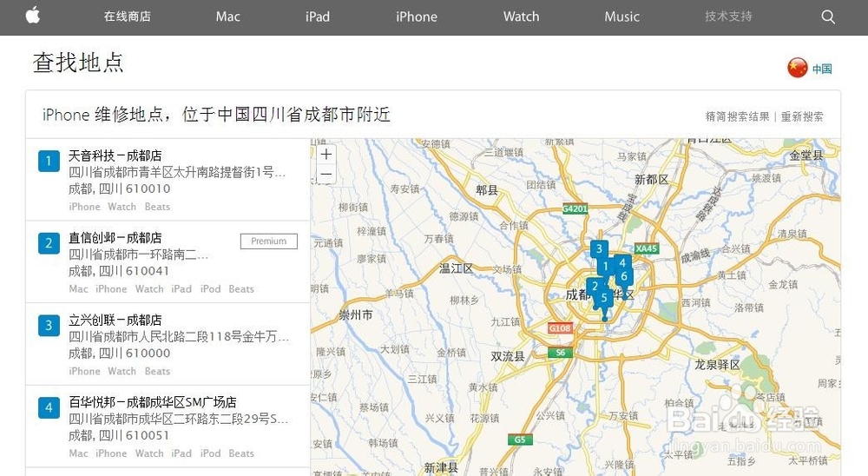The height and width of the screenshot is (476, 868).
Task: Open the Mac menu item
Action: [227, 17]
